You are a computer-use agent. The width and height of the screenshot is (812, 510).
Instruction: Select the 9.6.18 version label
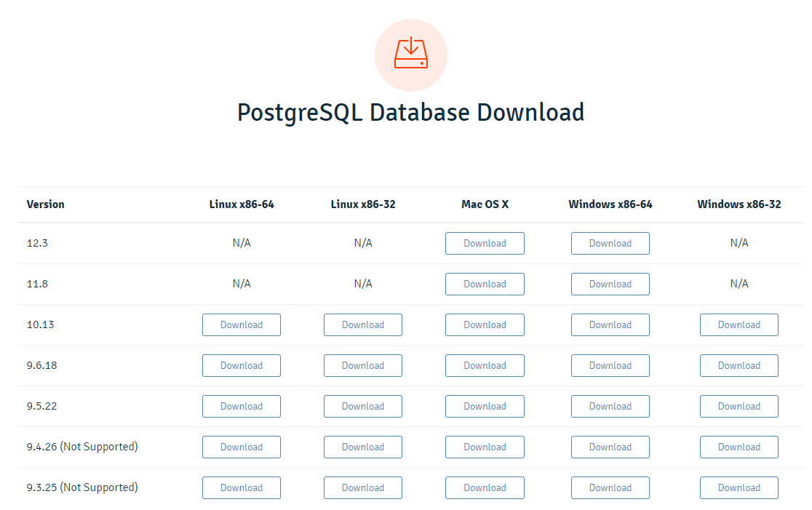coord(42,365)
